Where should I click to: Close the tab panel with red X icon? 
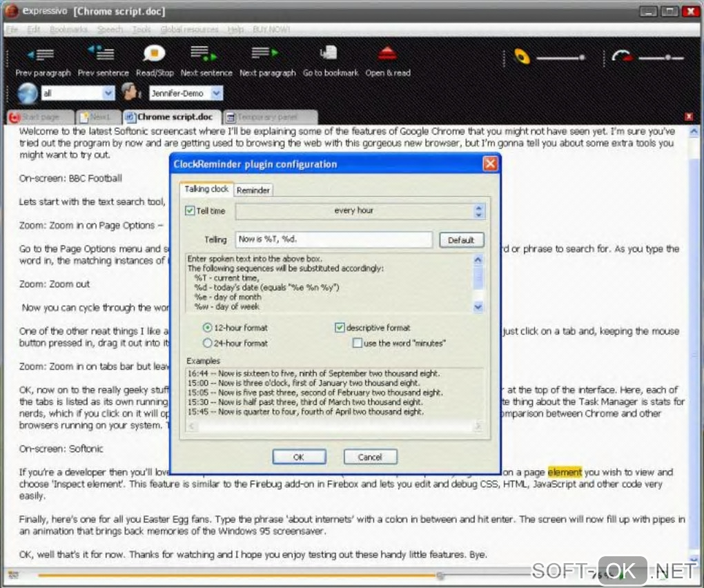pyautogui.click(x=690, y=117)
